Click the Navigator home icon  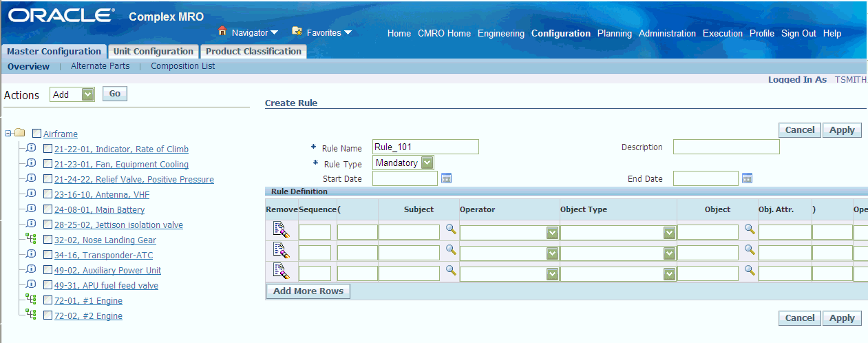pos(222,32)
